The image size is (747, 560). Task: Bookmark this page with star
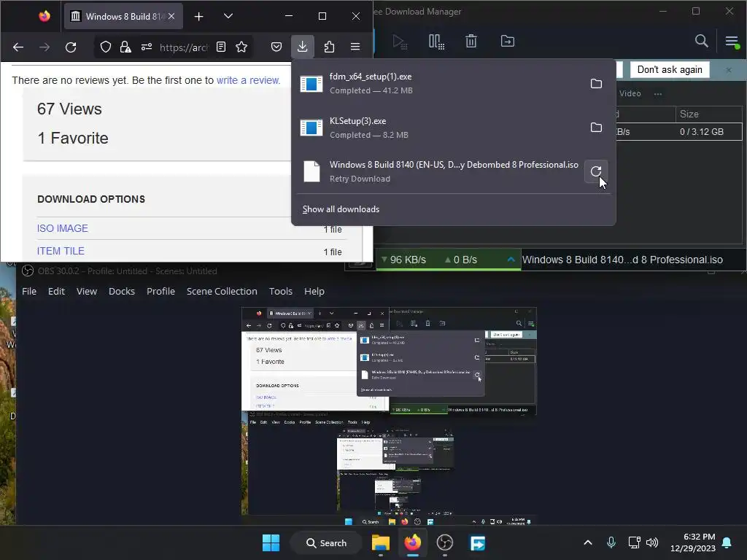point(241,47)
